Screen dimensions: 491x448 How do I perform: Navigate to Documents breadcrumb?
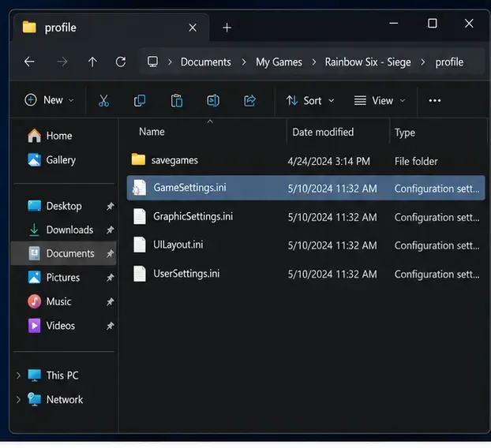coord(206,62)
